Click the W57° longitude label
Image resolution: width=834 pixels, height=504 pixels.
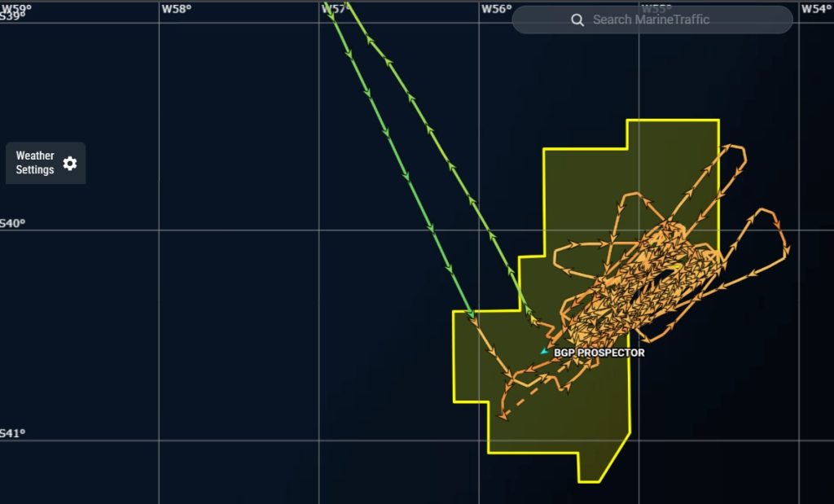(x=334, y=9)
